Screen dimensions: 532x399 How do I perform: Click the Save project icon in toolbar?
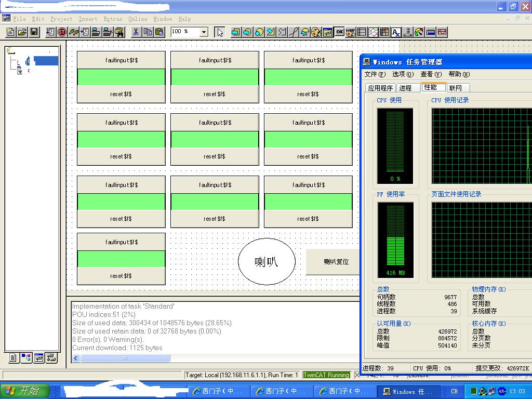[34, 32]
